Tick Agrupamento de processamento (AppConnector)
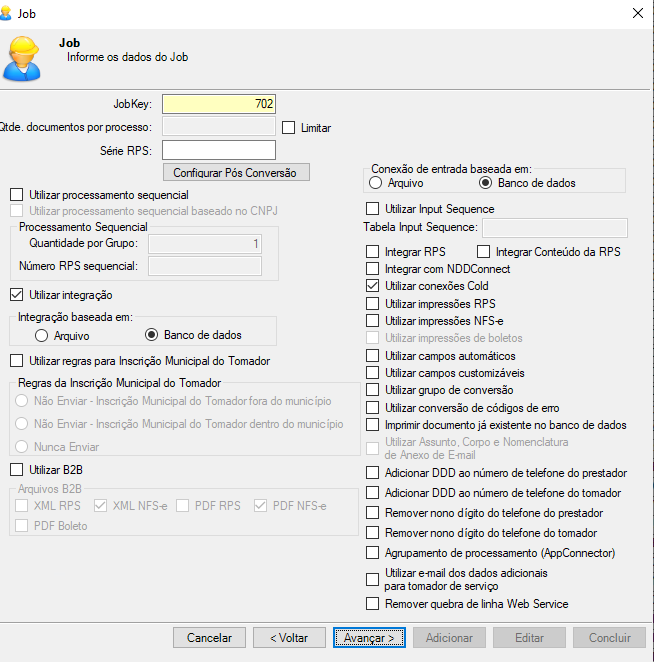 pos(373,552)
